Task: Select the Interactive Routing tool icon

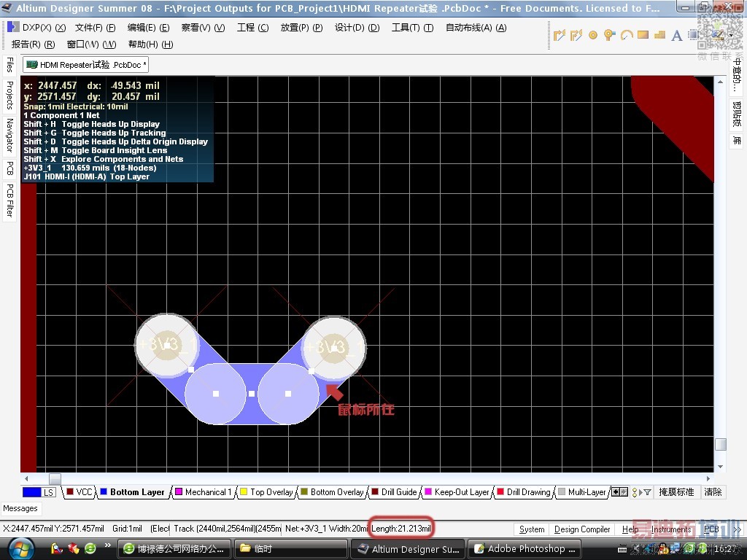Action: click(x=560, y=35)
